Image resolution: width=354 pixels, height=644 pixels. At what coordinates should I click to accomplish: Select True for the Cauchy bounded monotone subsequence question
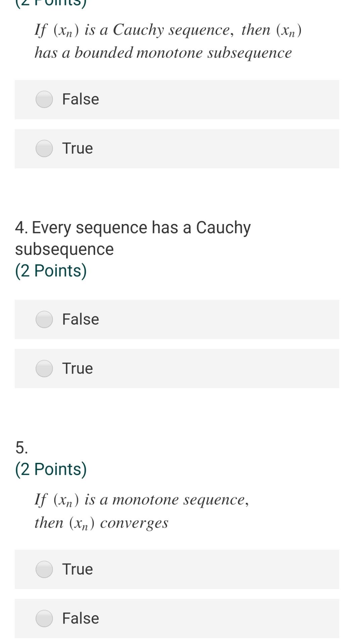point(44,148)
